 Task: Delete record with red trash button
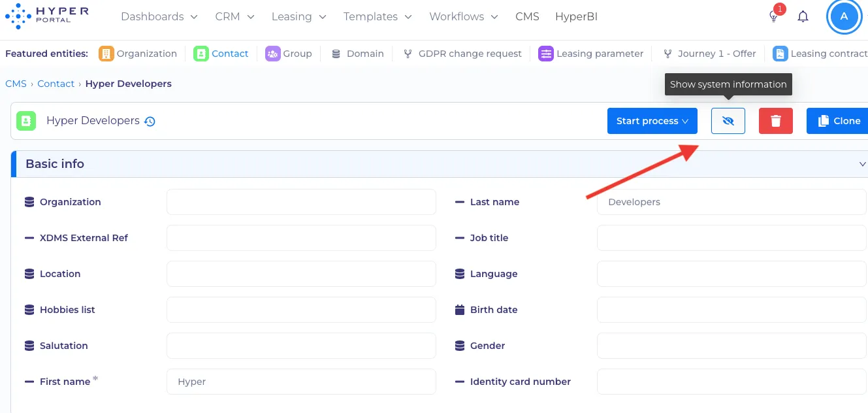[x=776, y=121]
